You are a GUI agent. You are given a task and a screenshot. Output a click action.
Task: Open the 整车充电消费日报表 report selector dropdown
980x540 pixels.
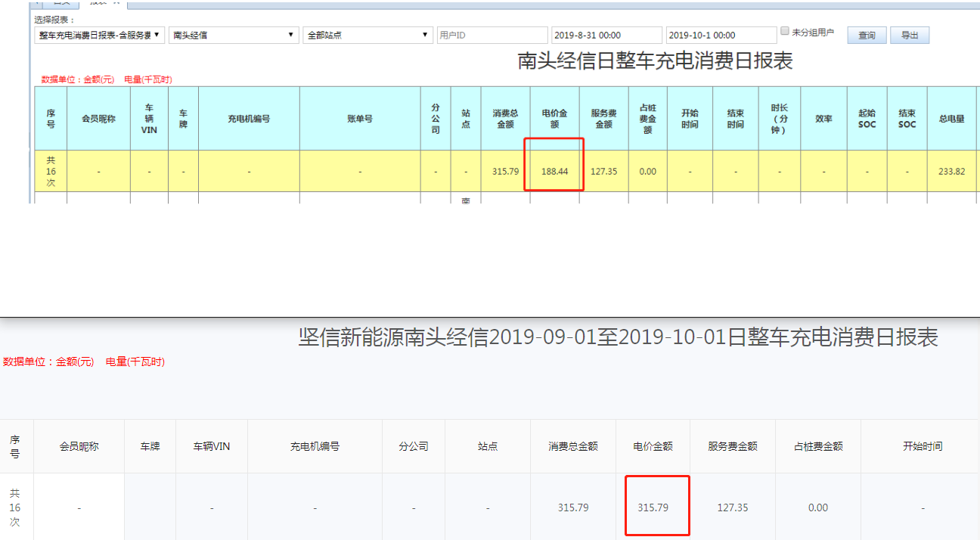(99, 35)
